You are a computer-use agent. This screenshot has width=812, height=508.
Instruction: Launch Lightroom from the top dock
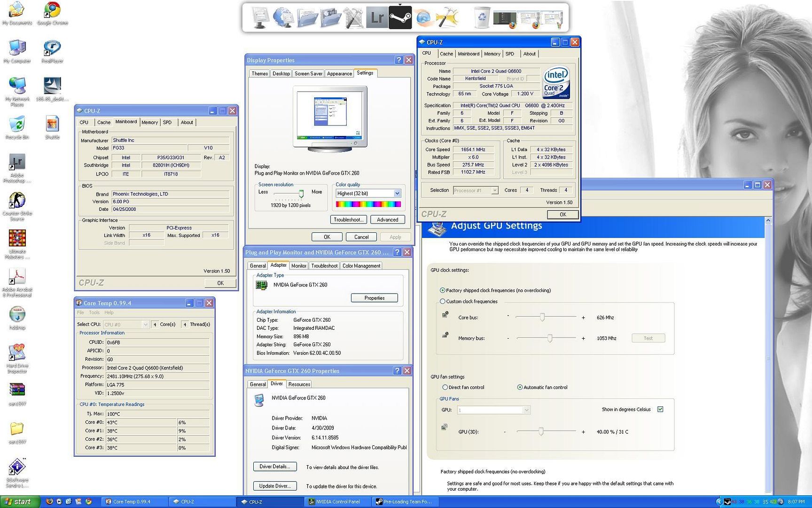377,18
